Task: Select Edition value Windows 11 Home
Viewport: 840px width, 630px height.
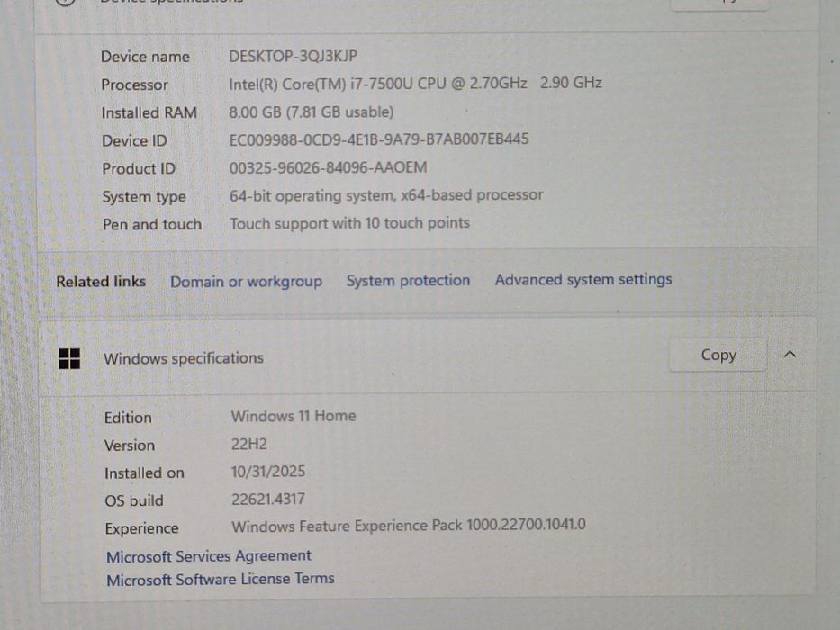Action: pyautogui.click(x=293, y=416)
